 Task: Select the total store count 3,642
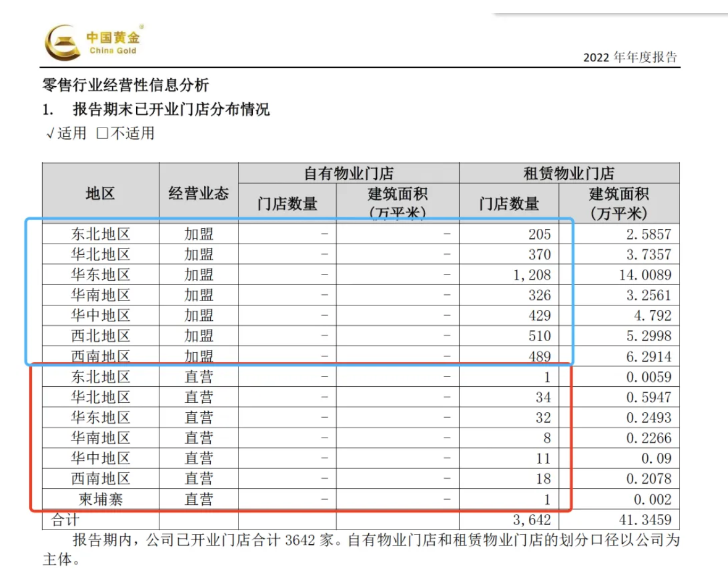click(x=532, y=520)
